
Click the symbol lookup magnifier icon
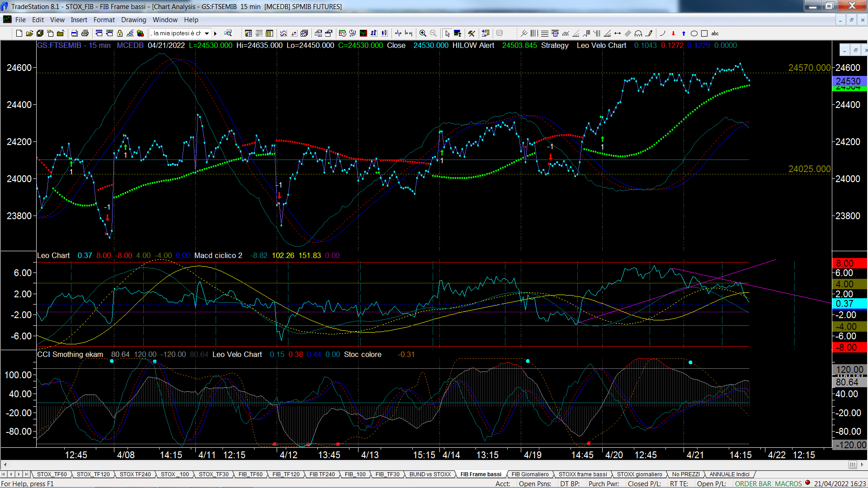pos(228,33)
